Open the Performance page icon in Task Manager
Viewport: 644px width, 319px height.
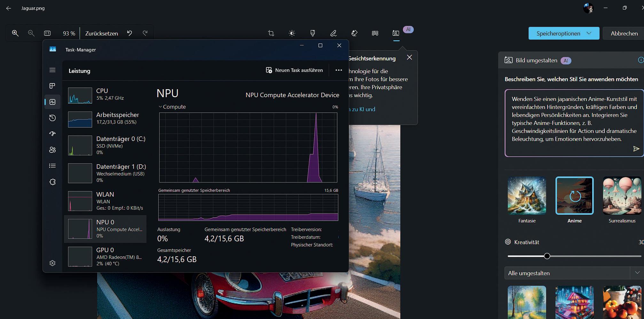tap(52, 102)
